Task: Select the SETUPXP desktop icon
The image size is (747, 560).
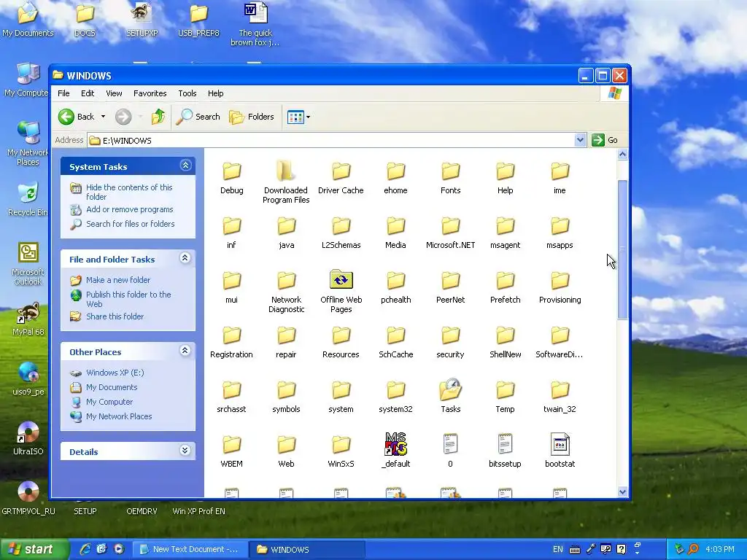Action: click(142, 13)
